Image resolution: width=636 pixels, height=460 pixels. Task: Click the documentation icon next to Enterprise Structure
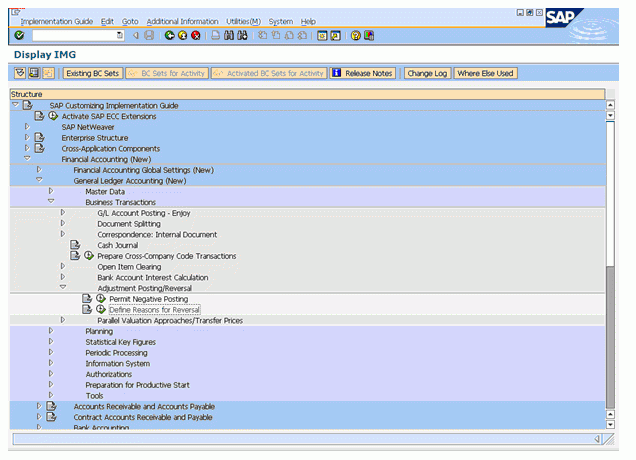coord(39,138)
